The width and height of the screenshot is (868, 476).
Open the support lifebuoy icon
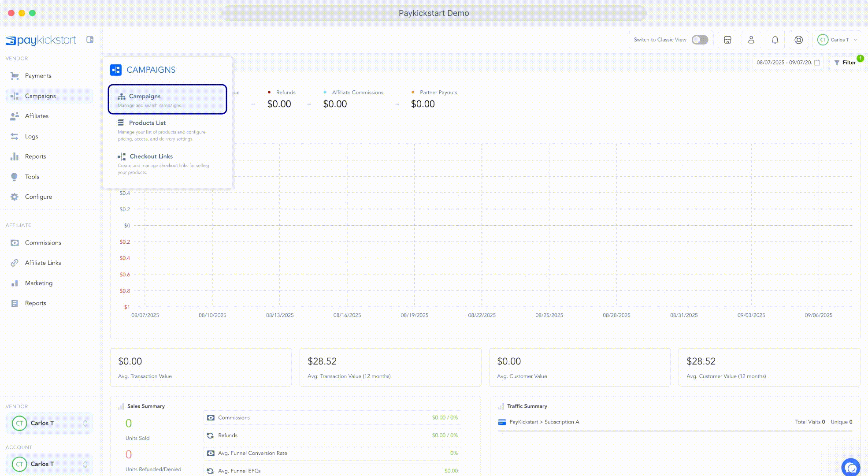798,40
